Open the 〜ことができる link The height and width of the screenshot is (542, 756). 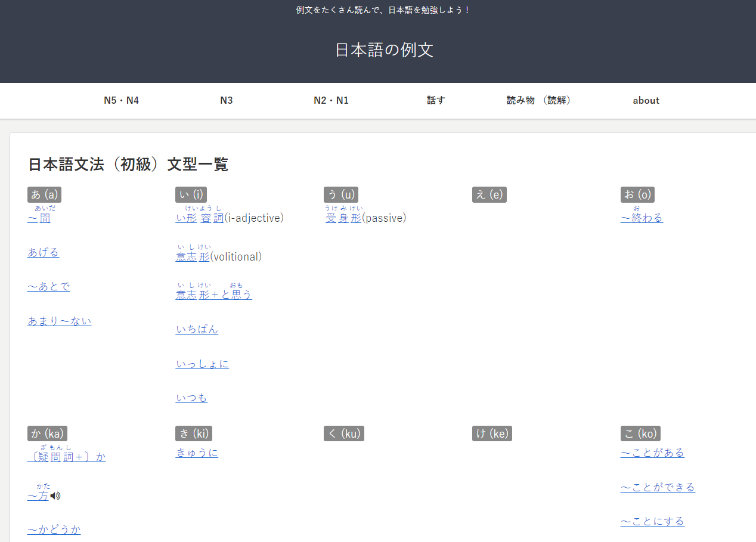(x=658, y=487)
